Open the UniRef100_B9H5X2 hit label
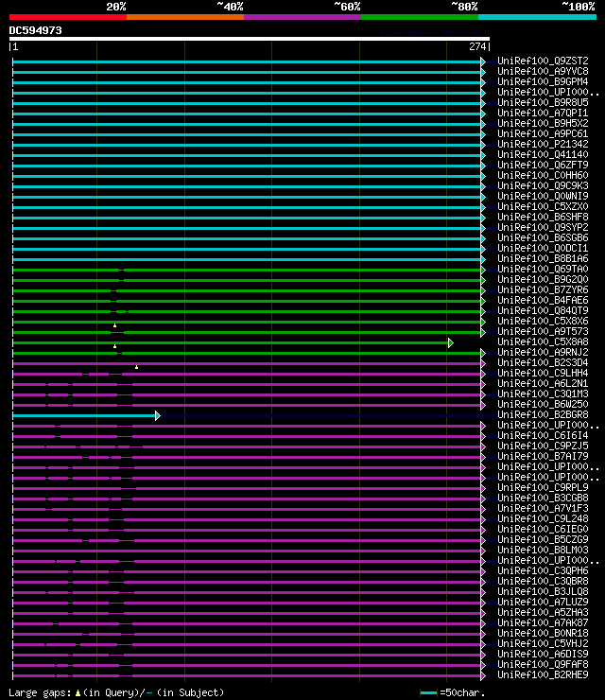Image resolution: width=605 pixels, height=700 pixels. coord(543,123)
